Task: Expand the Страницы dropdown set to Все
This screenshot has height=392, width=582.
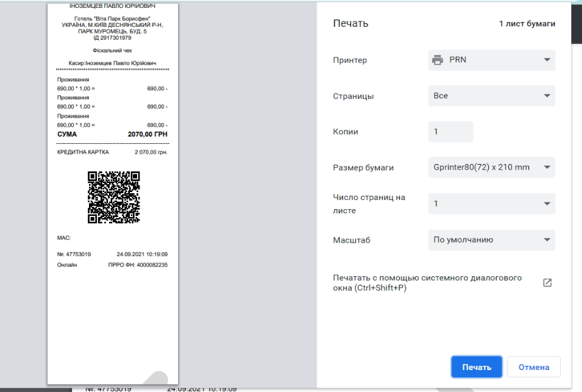Action: (491, 96)
